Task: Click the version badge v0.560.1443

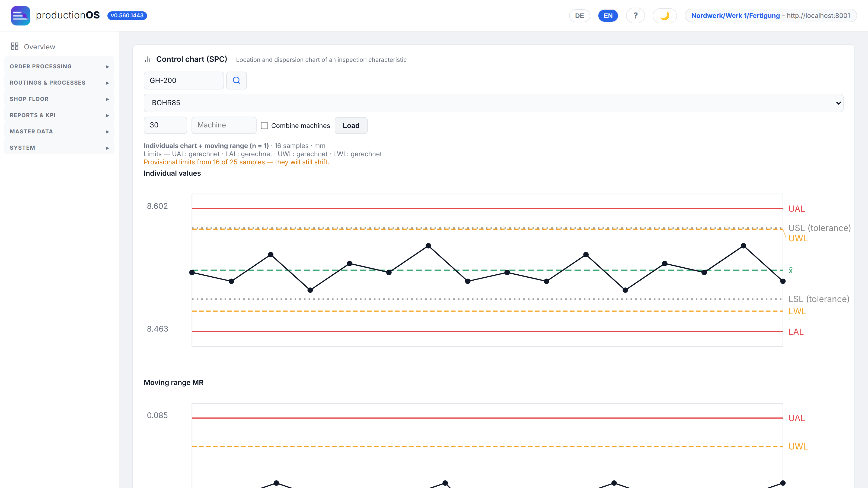Action: (127, 15)
